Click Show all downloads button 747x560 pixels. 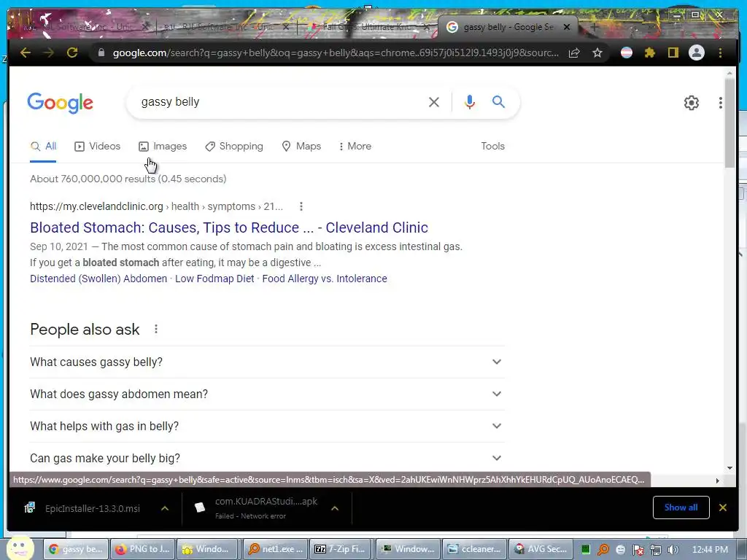(681, 507)
